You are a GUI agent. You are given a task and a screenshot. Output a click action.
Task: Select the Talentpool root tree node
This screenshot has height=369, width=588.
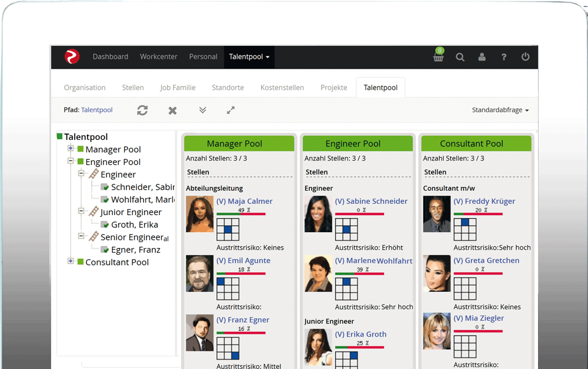tap(86, 137)
